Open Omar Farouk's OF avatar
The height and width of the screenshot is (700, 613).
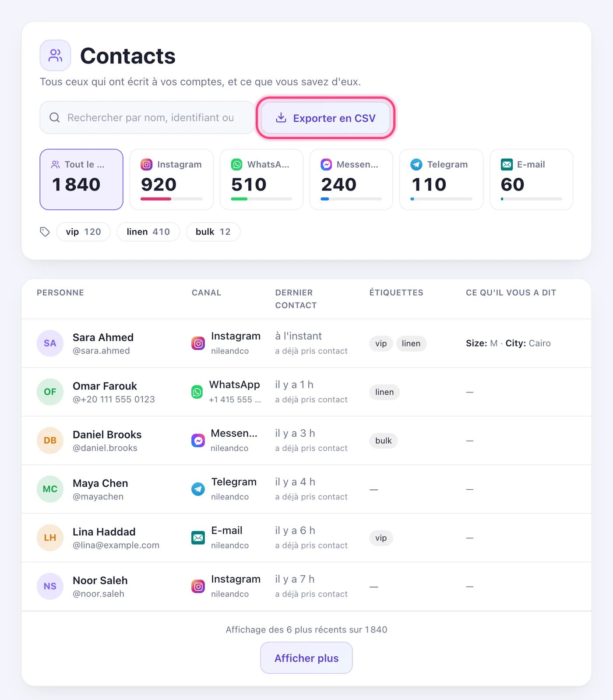coord(50,392)
